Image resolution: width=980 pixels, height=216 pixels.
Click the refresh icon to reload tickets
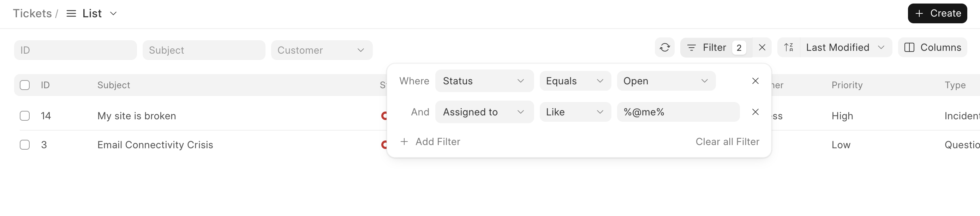pos(665,48)
